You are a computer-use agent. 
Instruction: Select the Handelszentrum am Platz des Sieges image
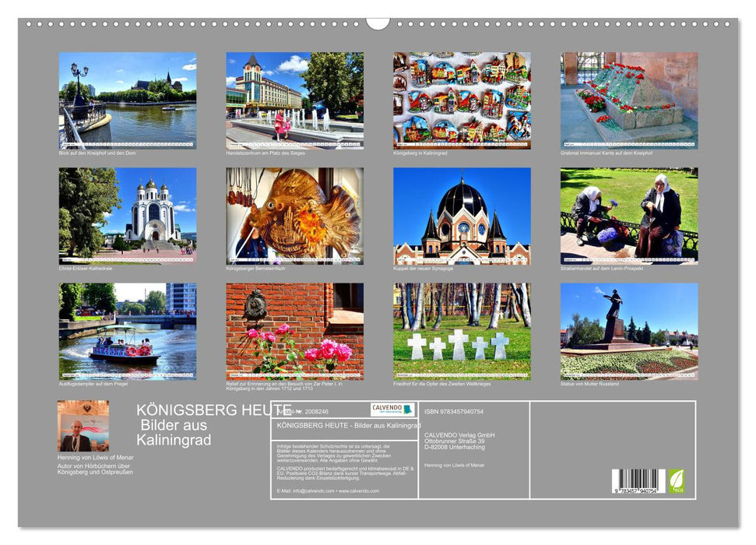coord(294,100)
